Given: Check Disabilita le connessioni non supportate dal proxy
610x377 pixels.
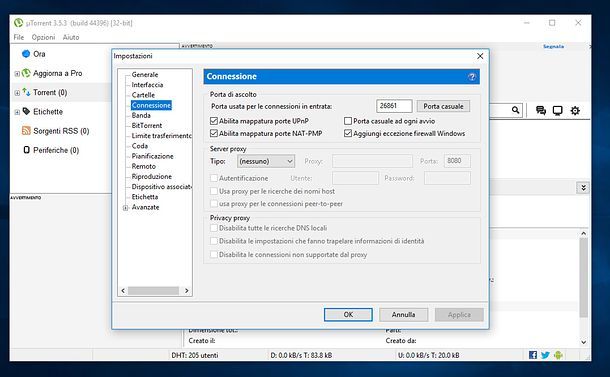Looking at the screenshot, I should click(214, 254).
